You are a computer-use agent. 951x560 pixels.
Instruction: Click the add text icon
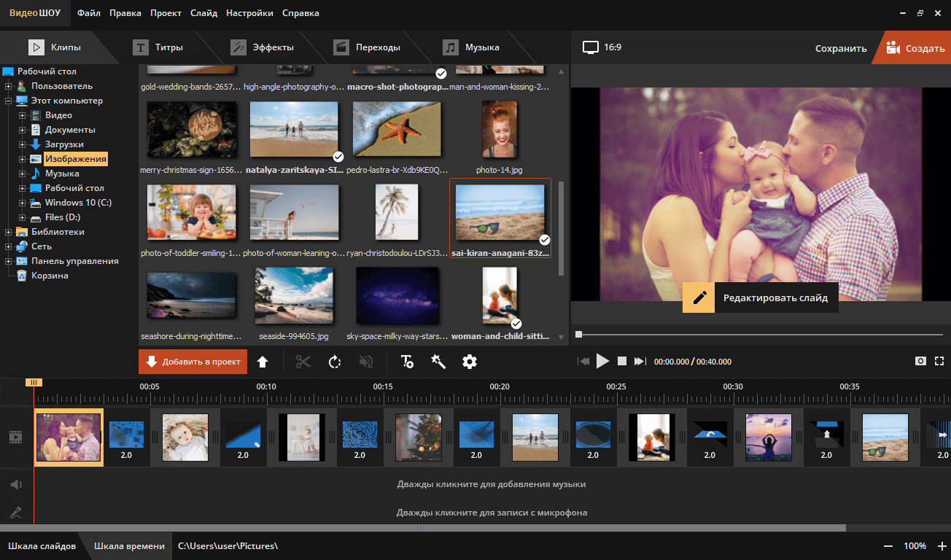tap(407, 362)
